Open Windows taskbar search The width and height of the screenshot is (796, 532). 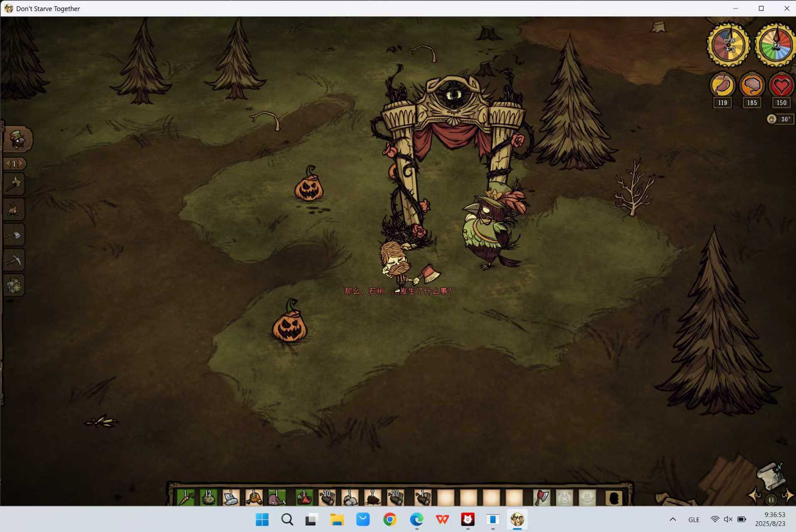[287, 520]
